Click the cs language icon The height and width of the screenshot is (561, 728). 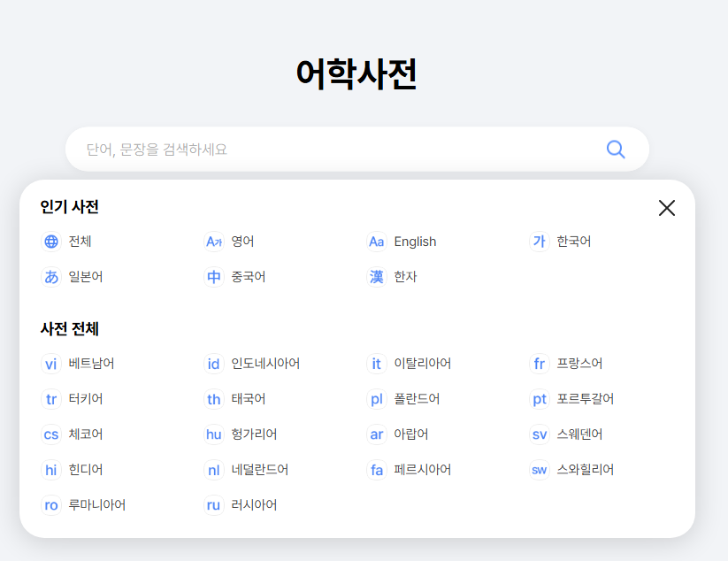pyautogui.click(x=51, y=434)
